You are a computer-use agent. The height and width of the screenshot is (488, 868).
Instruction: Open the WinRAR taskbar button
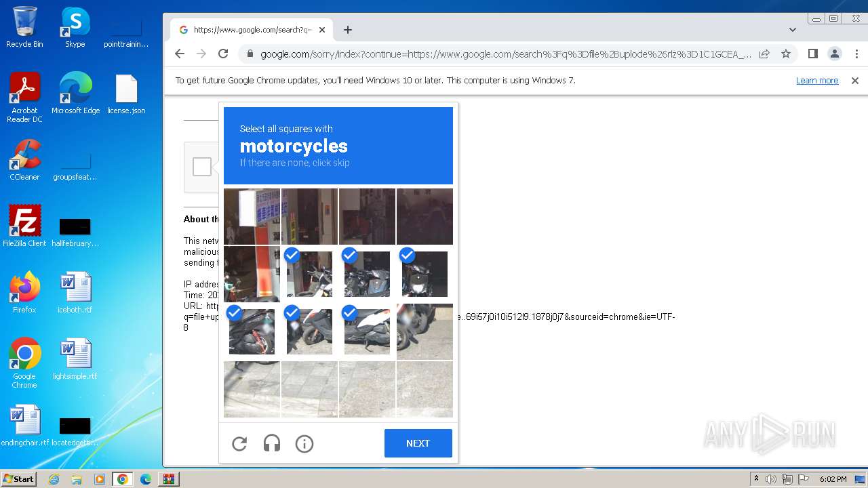click(x=169, y=479)
